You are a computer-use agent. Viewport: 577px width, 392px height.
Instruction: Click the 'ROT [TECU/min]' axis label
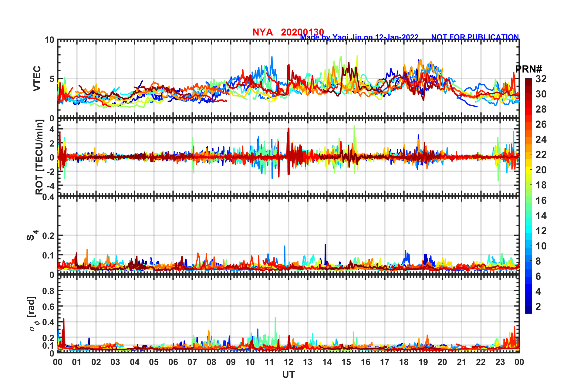(39, 157)
